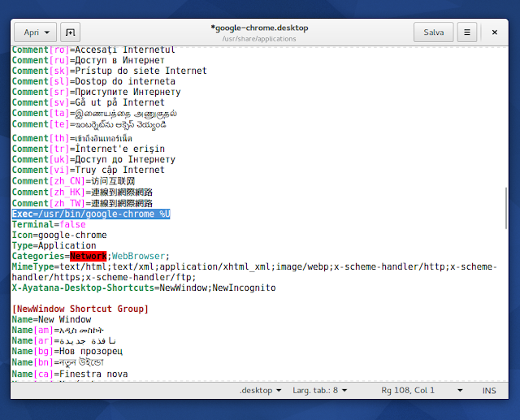Open Rg 108, Col 1 position dropdown
This screenshot has height=420, width=520.
pos(422,390)
